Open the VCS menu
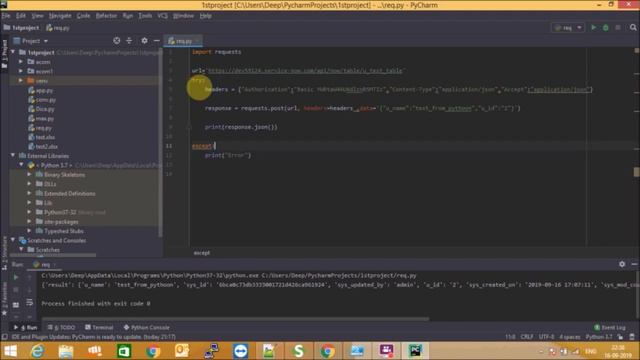 [162, 16]
